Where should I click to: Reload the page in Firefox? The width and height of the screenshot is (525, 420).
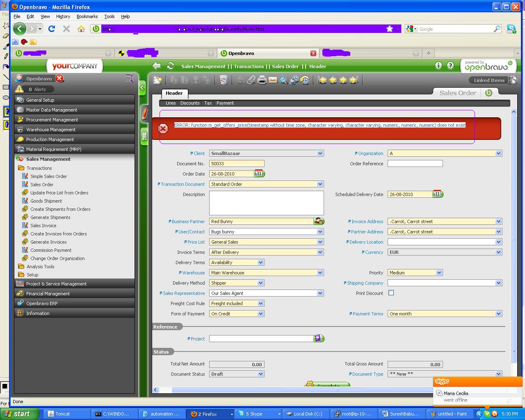click(52, 29)
